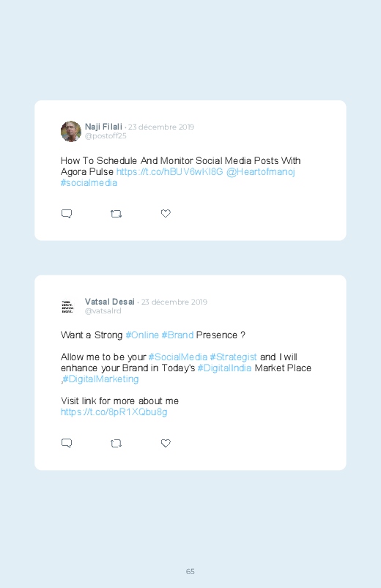Image resolution: width=381 pixels, height=588 pixels.
Task: Like Vatsal Desai's tweet with heart icon
Action: click(166, 443)
